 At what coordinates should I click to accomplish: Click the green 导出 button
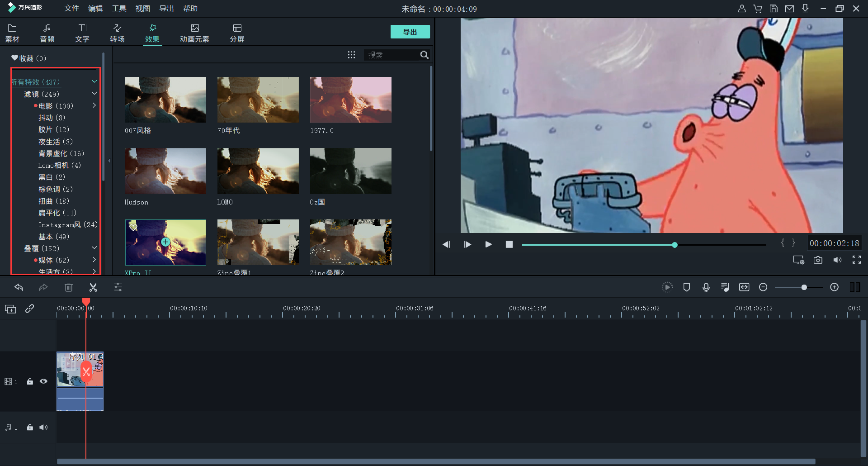click(x=410, y=32)
